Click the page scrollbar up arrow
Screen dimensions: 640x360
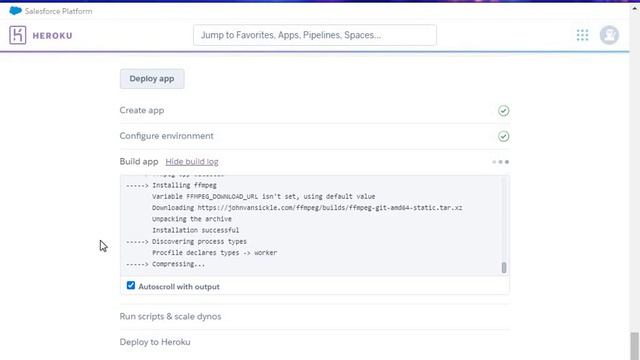635,8
